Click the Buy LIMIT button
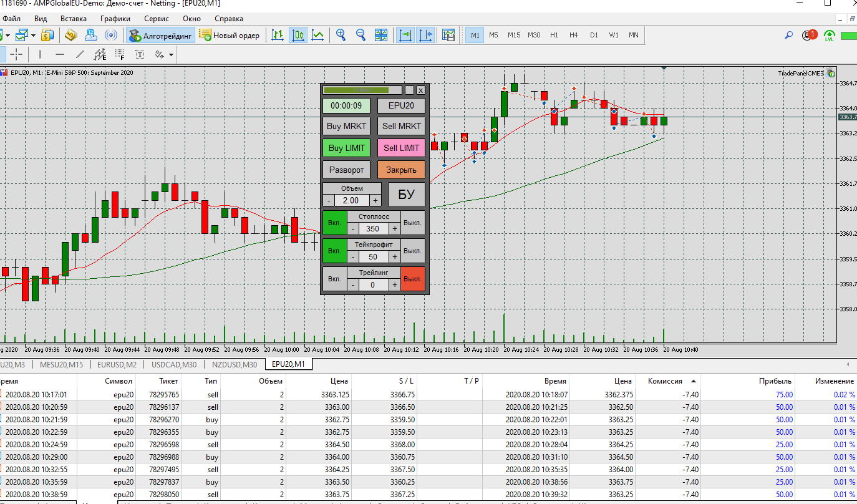Image resolution: width=857 pixels, height=504 pixels. coord(346,148)
